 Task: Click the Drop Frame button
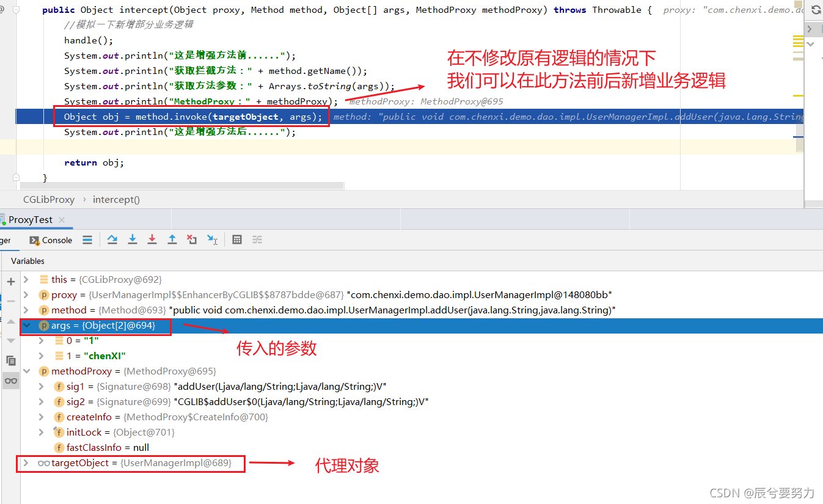click(x=192, y=240)
